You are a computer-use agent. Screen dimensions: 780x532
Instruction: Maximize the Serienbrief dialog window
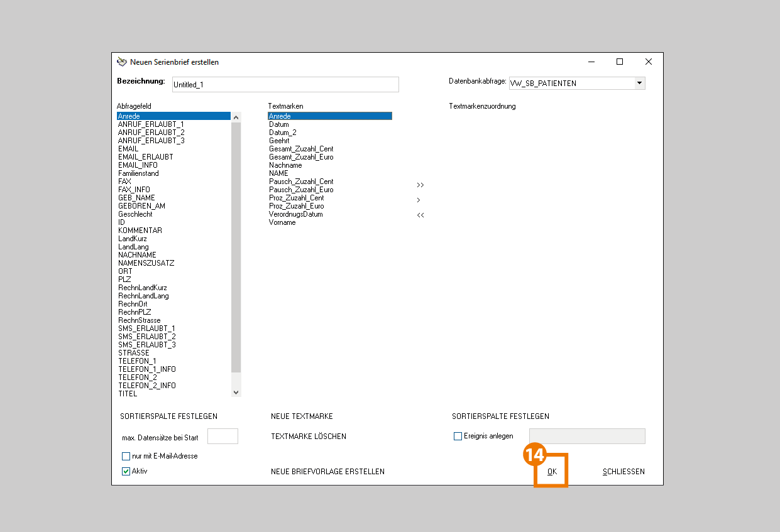click(619, 62)
